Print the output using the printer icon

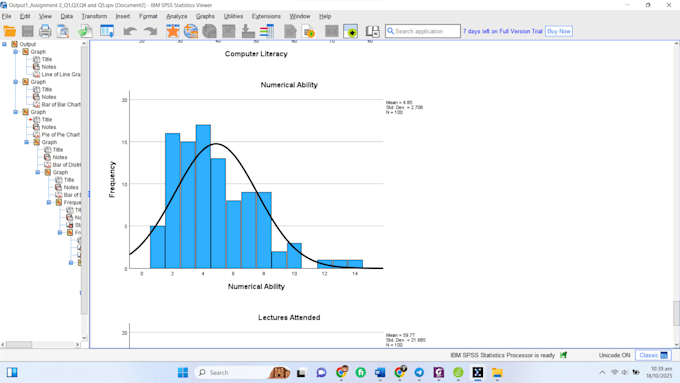(x=45, y=31)
